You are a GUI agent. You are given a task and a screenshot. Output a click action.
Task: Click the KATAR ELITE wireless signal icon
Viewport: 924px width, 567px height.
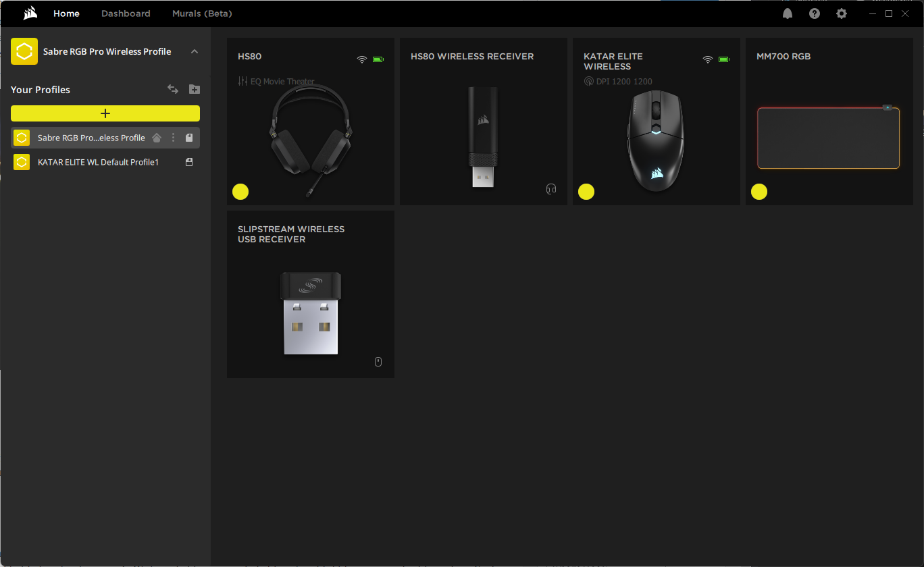click(708, 59)
